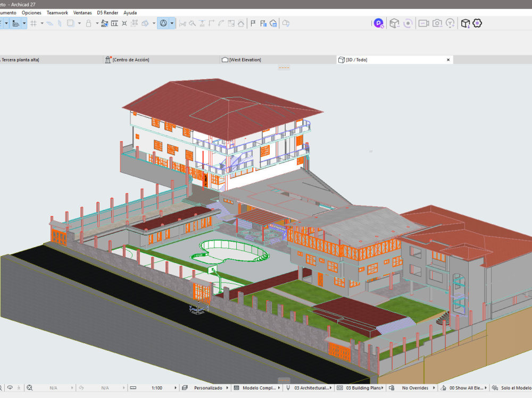Image resolution: width=532 pixels, height=398 pixels.
Task: Select the red roof of the top building
Action: tap(222, 108)
